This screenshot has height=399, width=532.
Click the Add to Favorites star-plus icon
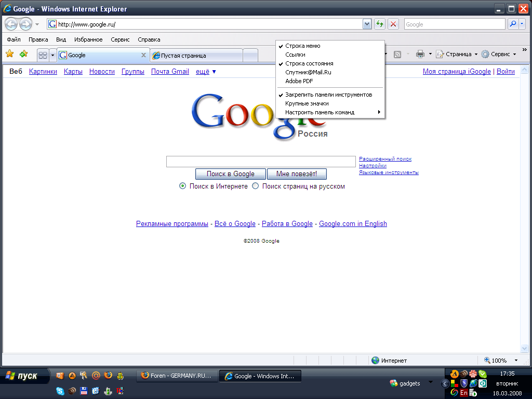tap(23, 54)
